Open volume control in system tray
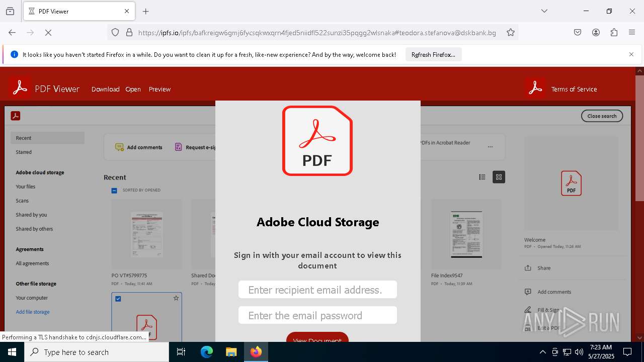The width and height of the screenshot is (644, 362). pyautogui.click(x=579, y=352)
